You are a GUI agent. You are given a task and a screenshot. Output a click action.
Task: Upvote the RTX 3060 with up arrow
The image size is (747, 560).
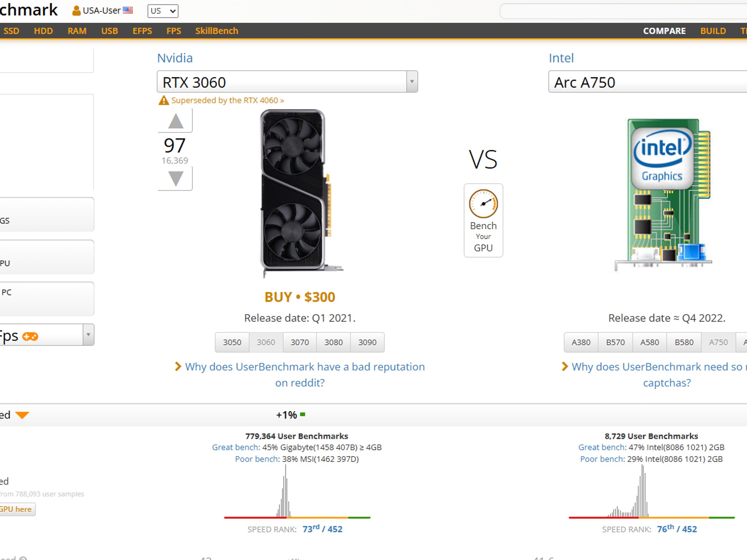[x=175, y=121]
